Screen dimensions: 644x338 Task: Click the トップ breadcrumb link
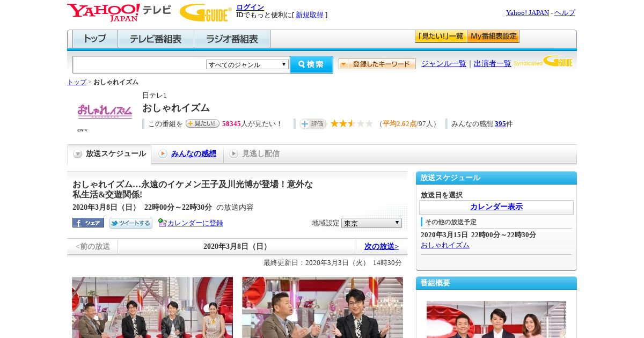(x=77, y=82)
